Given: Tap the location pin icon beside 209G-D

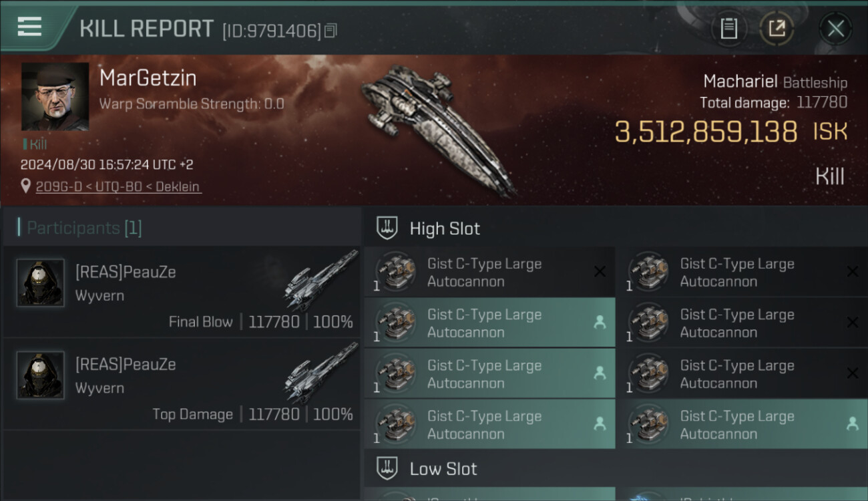Looking at the screenshot, I should (x=26, y=186).
